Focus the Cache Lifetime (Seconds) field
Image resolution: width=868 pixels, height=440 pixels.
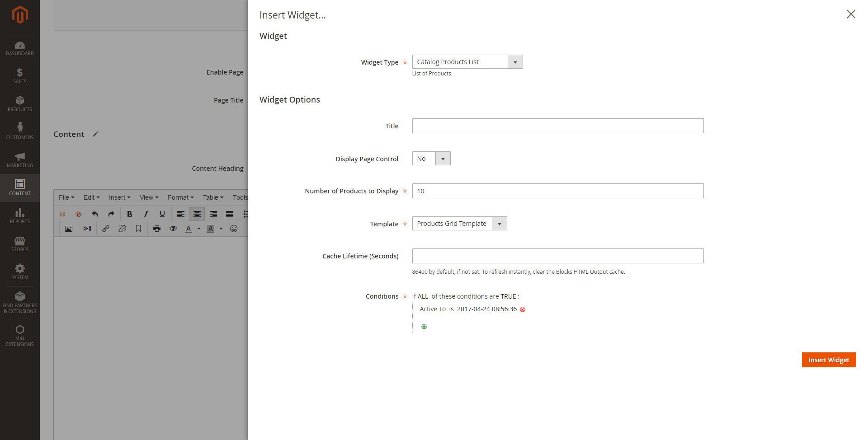point(558,256)
